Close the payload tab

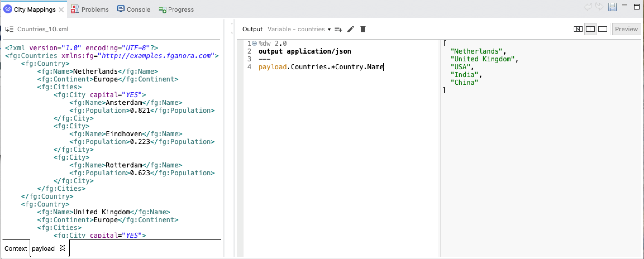click(x=63, y=248)
